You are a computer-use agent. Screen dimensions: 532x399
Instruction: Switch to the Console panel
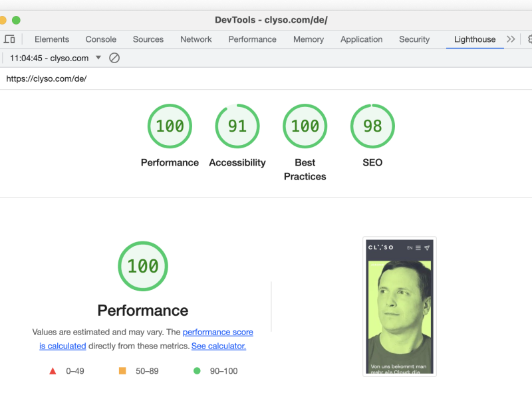100,39
